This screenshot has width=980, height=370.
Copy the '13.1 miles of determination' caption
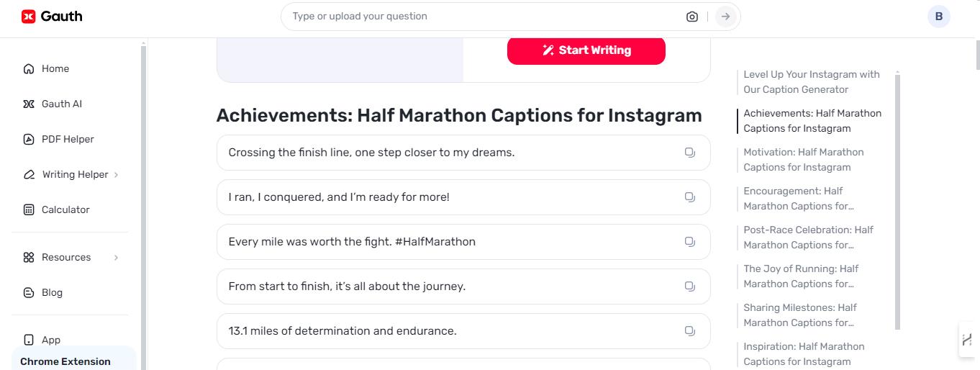point(689,331)
